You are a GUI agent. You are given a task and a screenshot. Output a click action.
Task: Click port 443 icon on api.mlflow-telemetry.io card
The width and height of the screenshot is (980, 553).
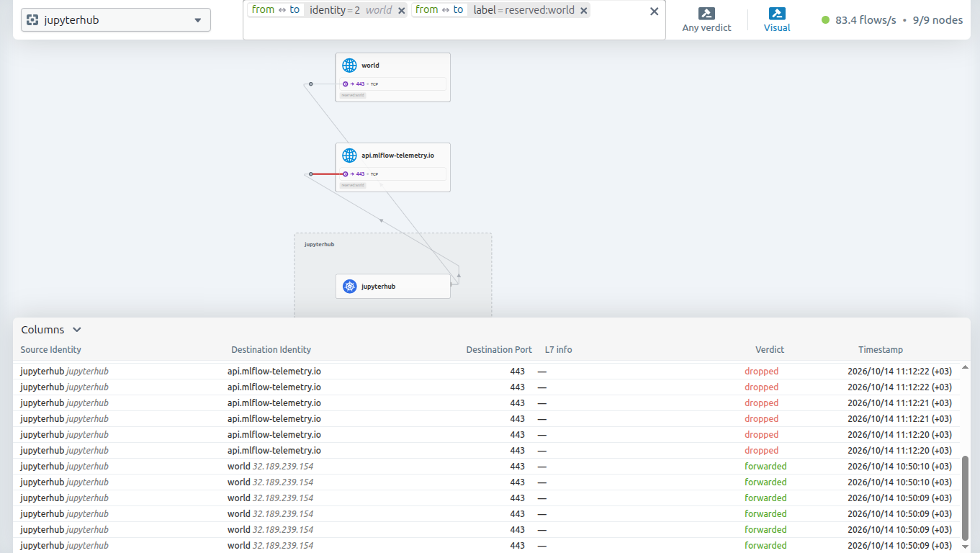pos(346,174)
